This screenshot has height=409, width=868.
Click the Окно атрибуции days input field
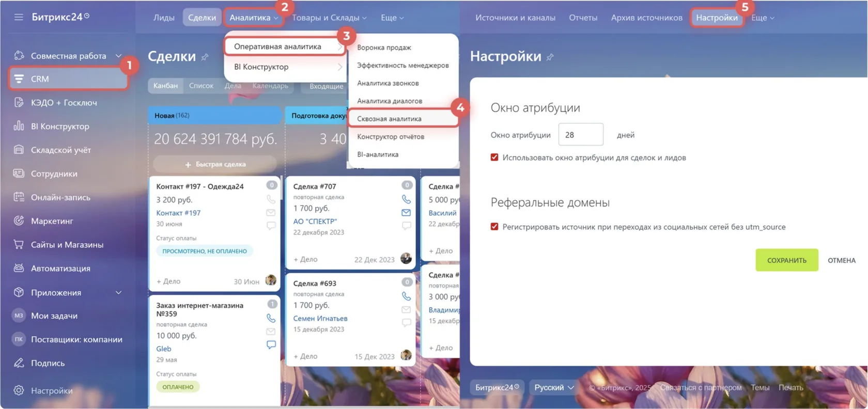tap(581, 135)
